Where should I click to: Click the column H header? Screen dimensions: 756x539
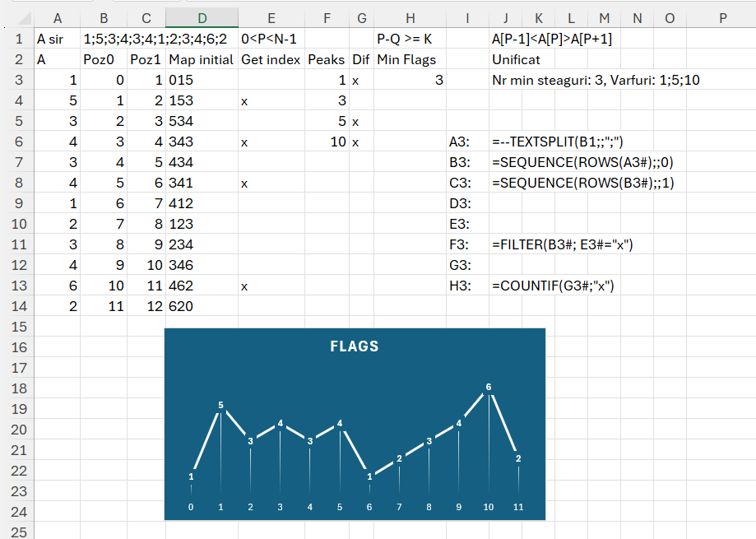[x=409, y=18]
